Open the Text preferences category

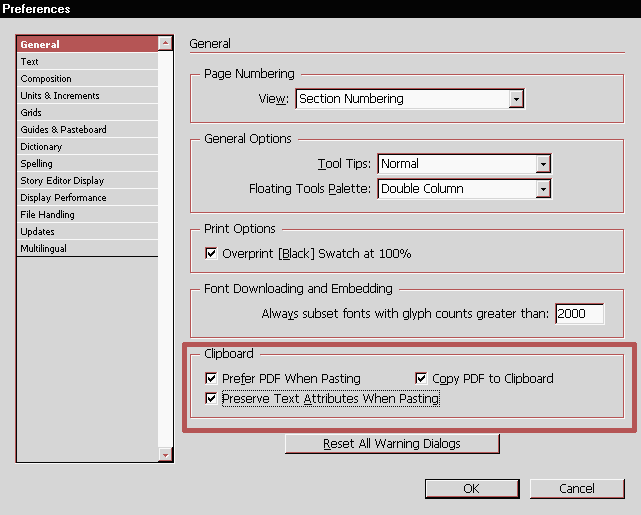87,61
